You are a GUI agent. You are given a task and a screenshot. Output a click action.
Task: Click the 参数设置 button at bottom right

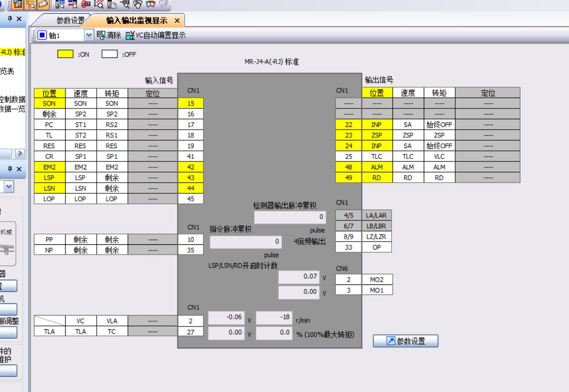[405, 341]
